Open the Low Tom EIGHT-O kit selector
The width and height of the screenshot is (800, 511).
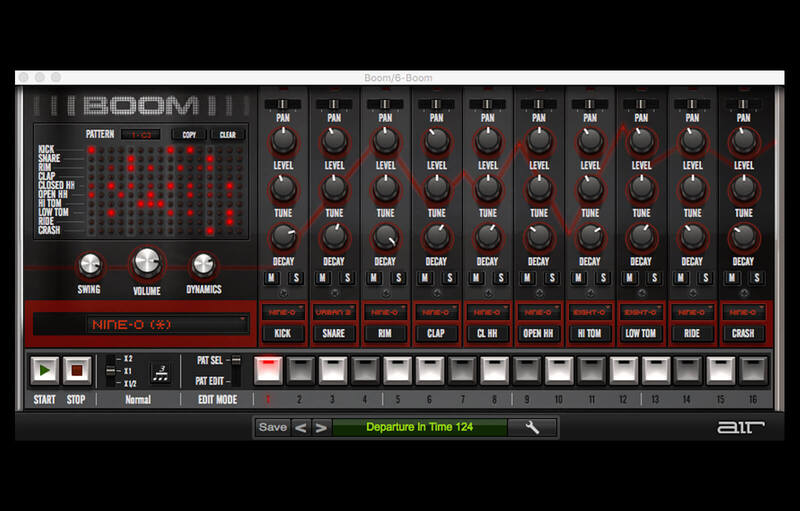(x=641, y=312)
